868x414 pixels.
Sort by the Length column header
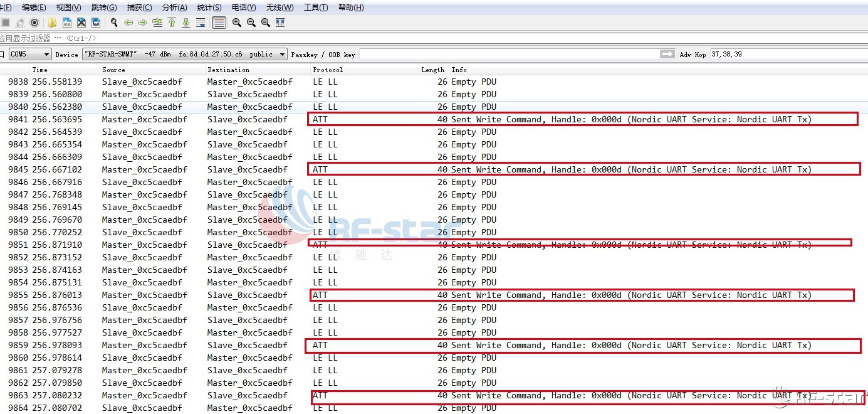click(x=434, y=70)
